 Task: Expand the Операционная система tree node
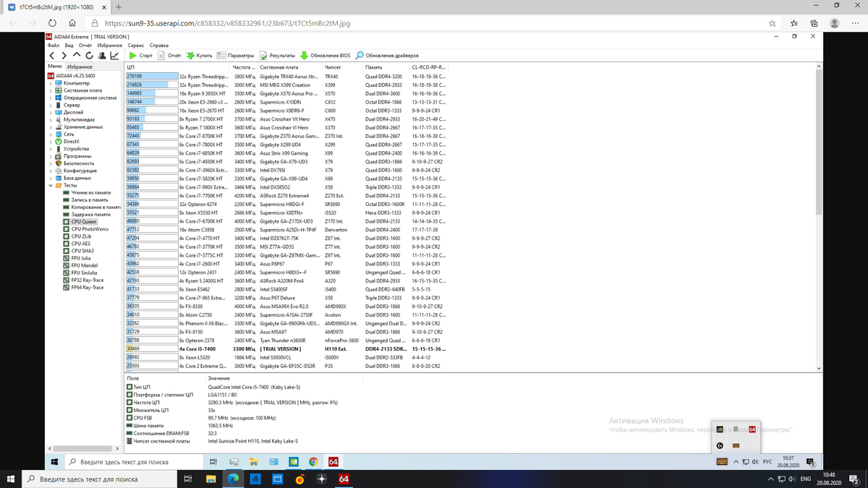coord(50,98)
